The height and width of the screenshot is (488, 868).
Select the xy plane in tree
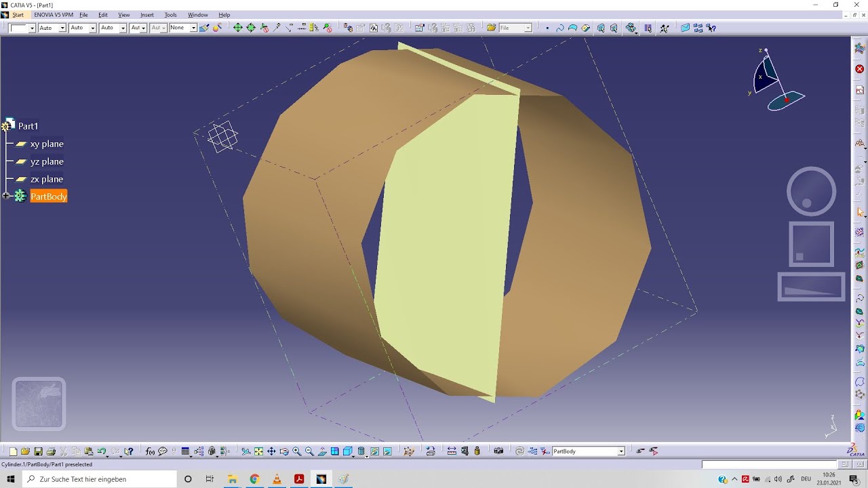(x=47, y=144)
